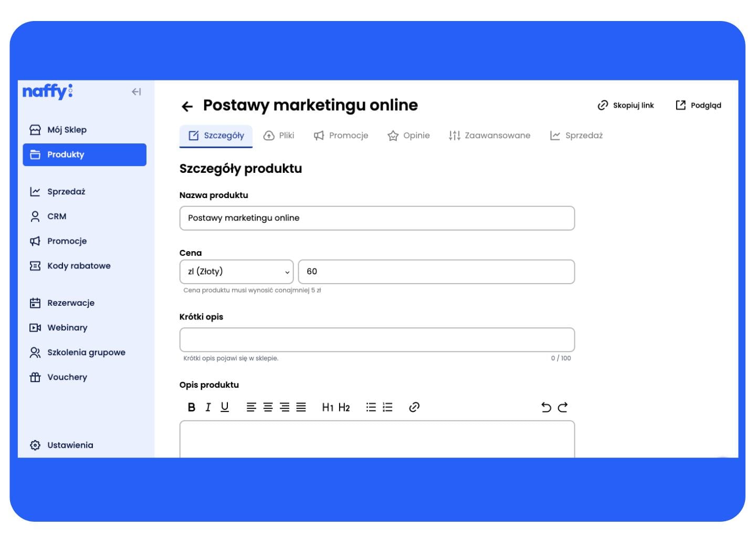Click the minimum price hint text
The image size is (756, 538).
coord(252,290)
